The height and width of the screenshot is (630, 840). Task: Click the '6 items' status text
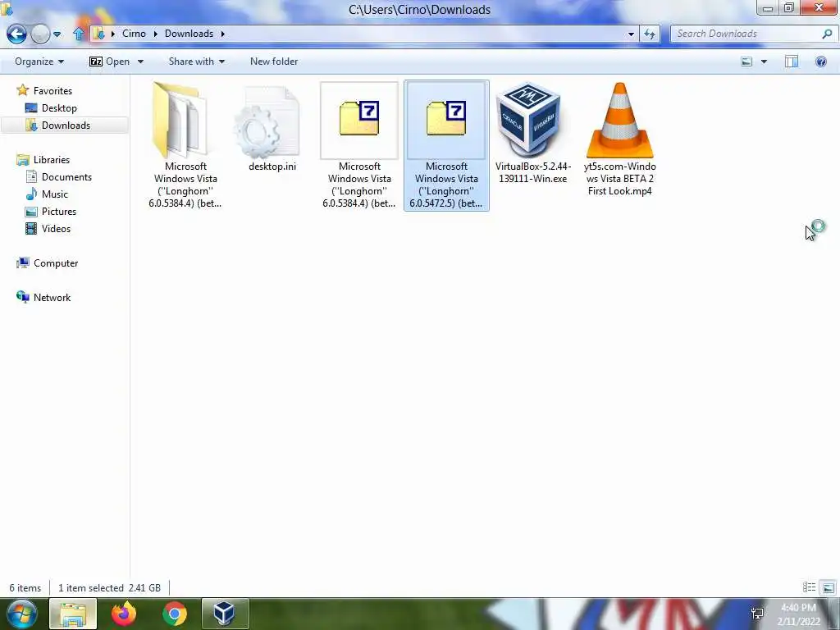[x=25, y=587]
